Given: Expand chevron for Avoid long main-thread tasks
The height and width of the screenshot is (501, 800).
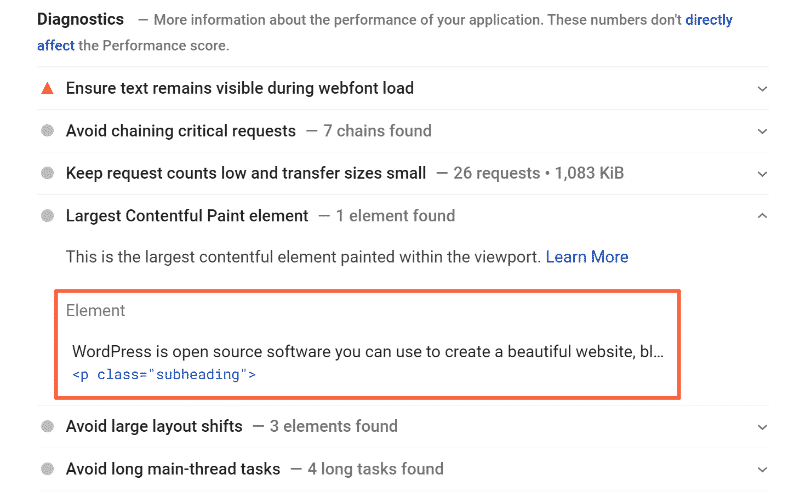Looking at the screenshot, I should 762,469.
